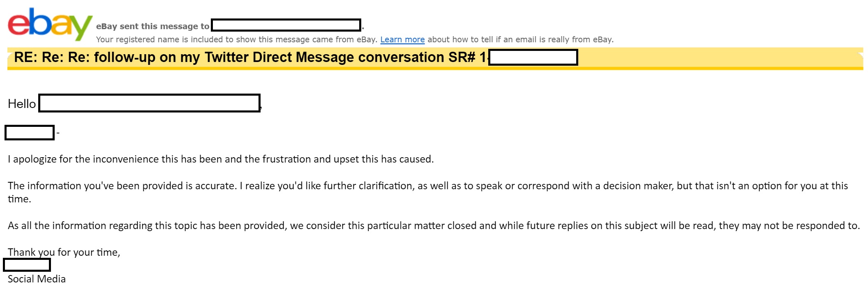Click the 'eBay sent this message to' text
The width and height of the screenshot is (868, 289).
[x=152, y=26]
